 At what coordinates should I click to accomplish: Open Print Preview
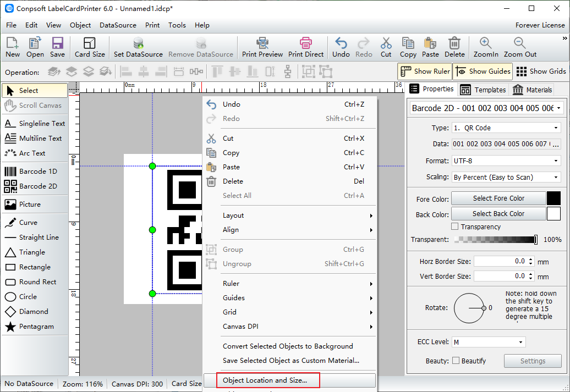point(262,47)
